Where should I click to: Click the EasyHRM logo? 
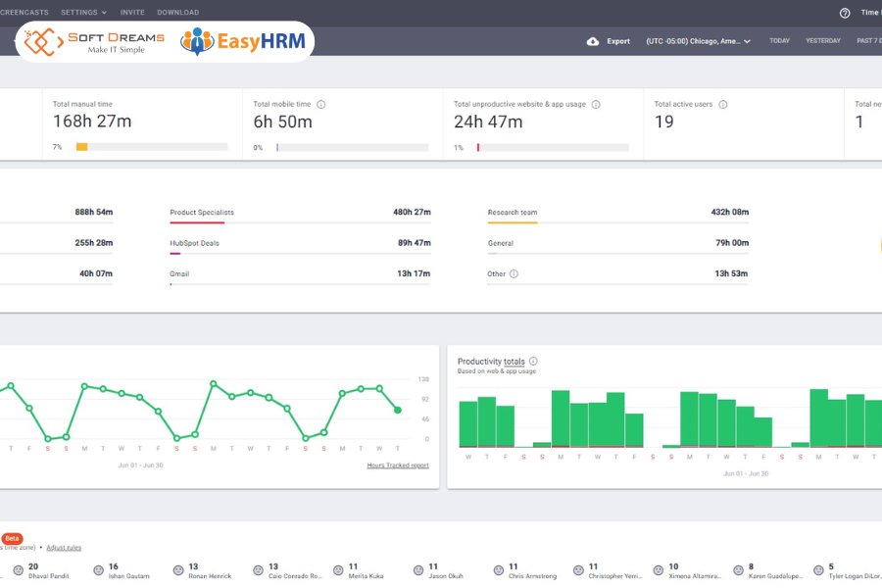pyautogui.click(x=243, y=41)
